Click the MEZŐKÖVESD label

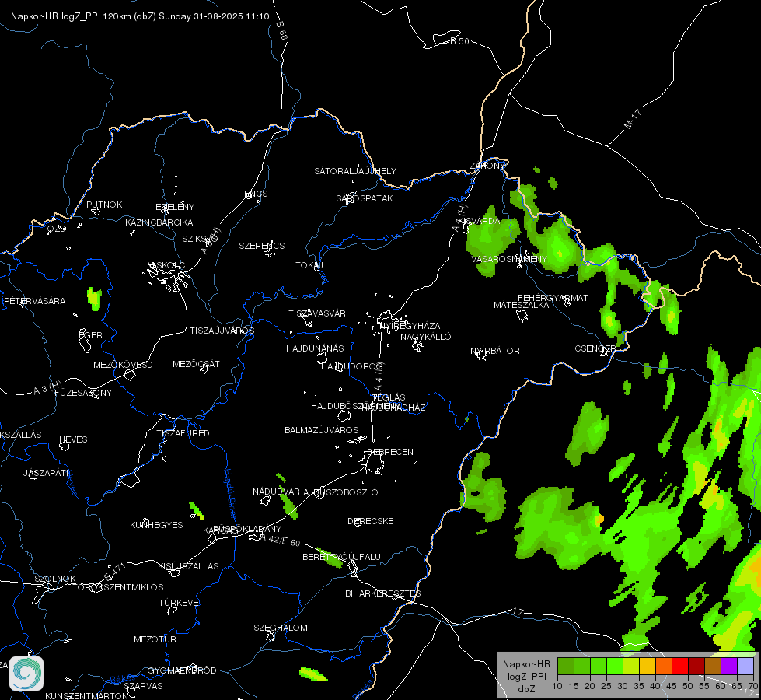click(123, 365)
